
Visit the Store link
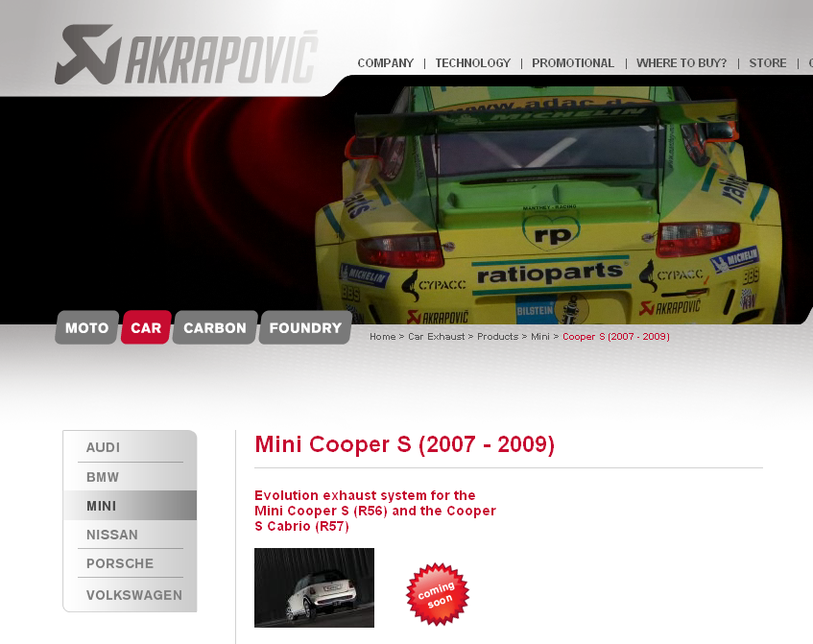point(767,63)
